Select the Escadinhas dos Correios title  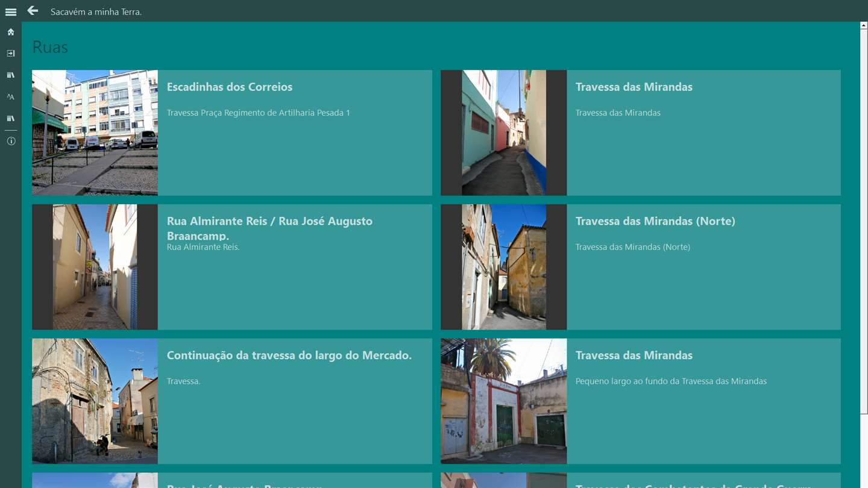[x=230, y=87]
